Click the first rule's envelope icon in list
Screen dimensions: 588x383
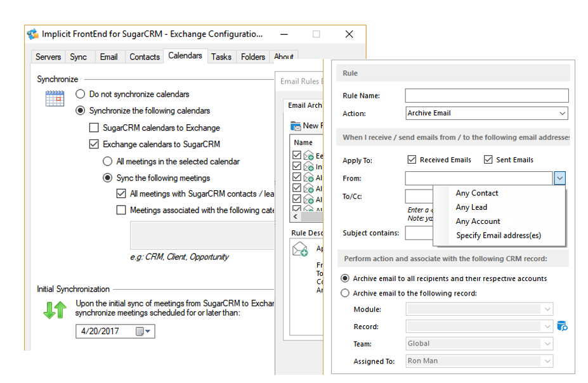click(309, 155)
